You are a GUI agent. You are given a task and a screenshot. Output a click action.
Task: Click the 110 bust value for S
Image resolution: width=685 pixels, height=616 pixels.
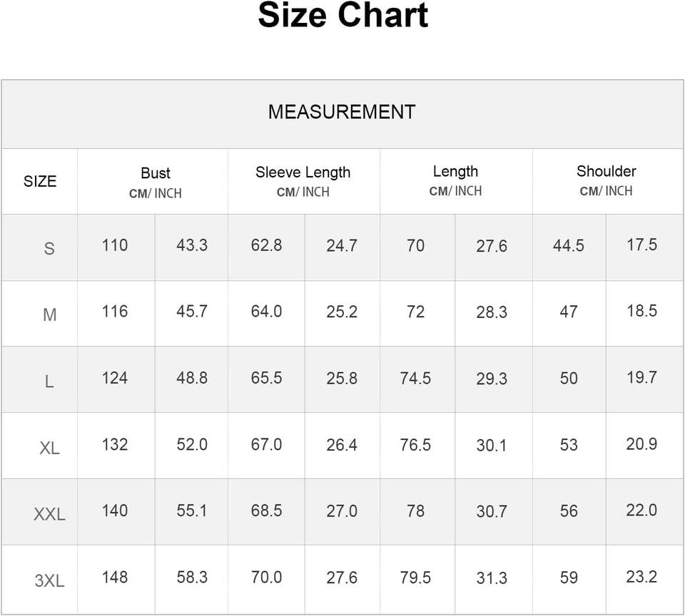pyautogui.click(x=115, y=245)
